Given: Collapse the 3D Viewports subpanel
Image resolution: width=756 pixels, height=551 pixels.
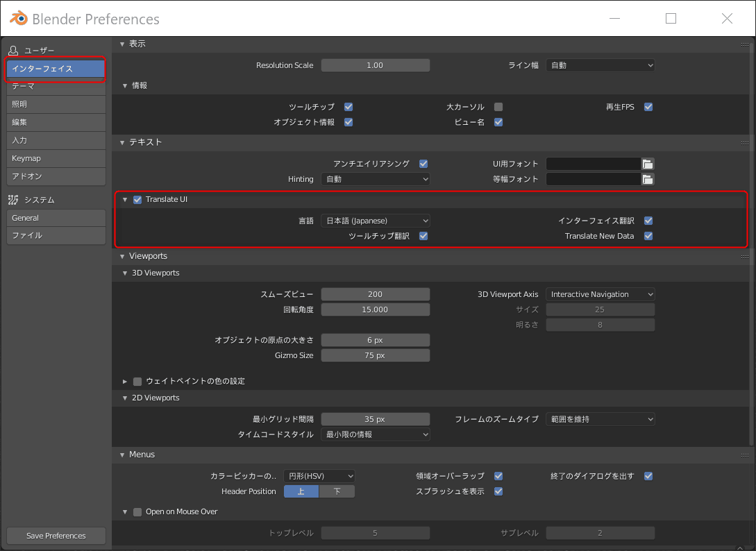Looking at the screenshot, I should pos(125,273).
